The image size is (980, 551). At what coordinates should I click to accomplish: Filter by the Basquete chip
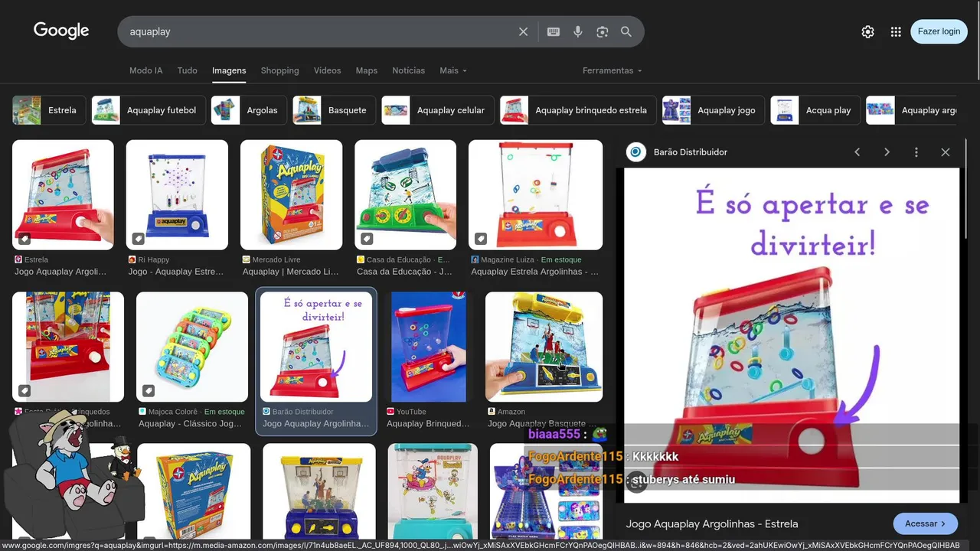pos(334,110)
